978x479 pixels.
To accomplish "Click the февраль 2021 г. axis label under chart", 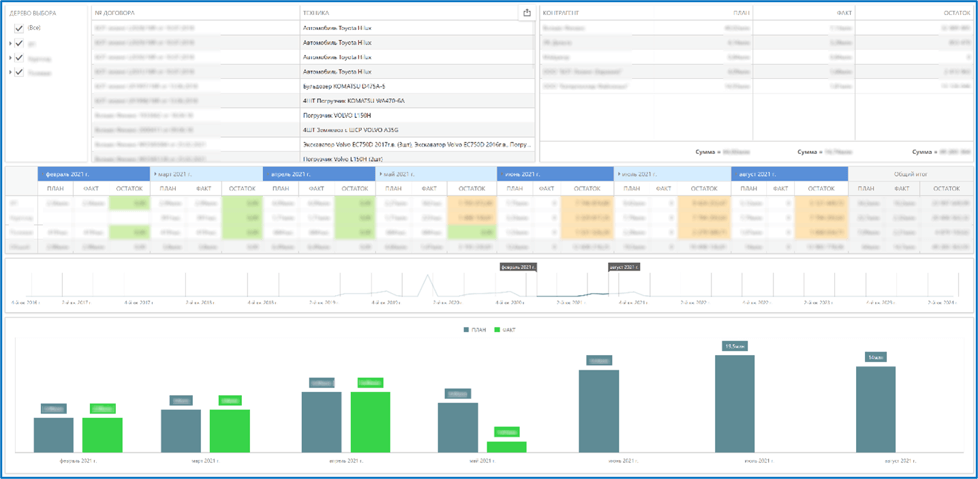I will tap(78, 460).
